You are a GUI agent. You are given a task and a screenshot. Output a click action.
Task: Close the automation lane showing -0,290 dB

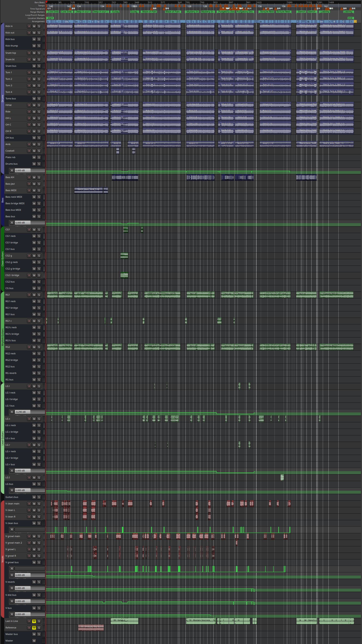tap(12, 412)
